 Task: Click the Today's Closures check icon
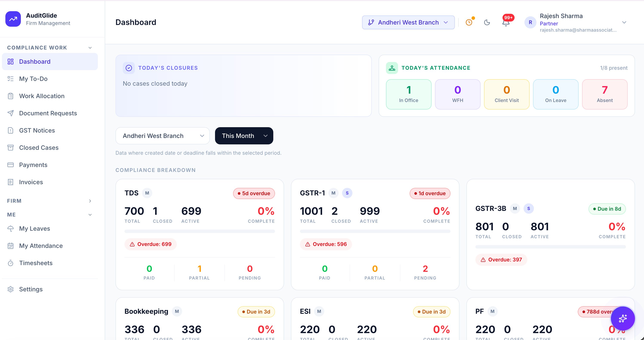(x=129, y=68)
